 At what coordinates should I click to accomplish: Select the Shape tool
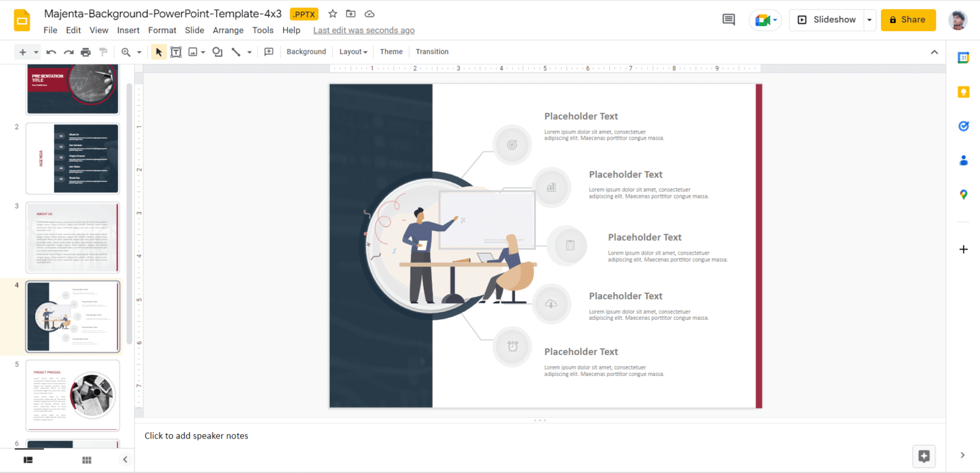[x=217, y=52]
